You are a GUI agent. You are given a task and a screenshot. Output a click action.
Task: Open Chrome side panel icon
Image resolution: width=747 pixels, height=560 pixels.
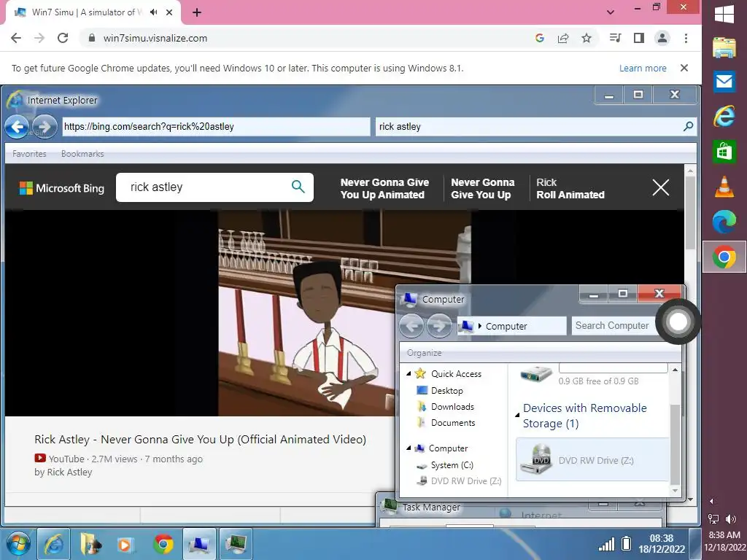[x=639, y=38]
